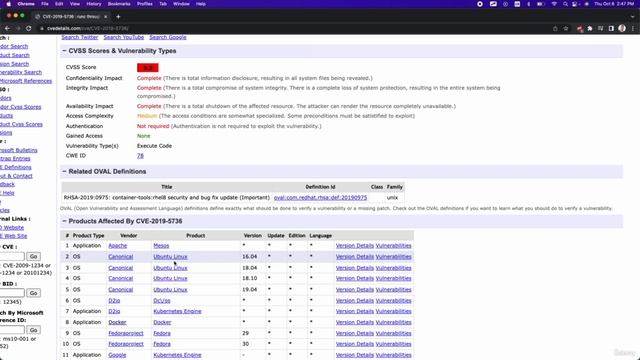Open the Profiles menu
Image resolution: width=640 pixels, height=360 pixels.
point(144,4)
